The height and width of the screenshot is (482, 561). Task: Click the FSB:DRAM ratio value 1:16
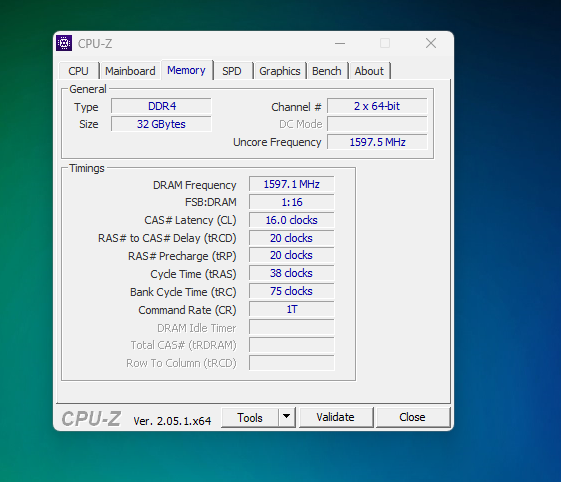coord(292,202)
